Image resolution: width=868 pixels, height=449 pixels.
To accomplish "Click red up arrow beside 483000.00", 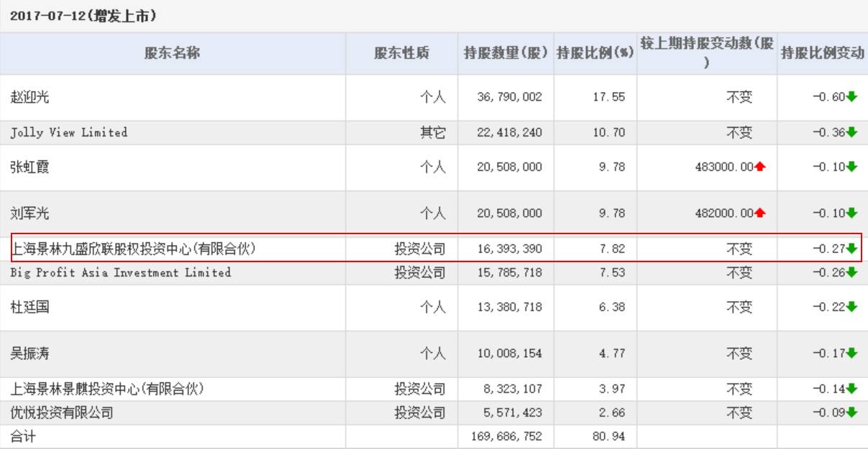I will [760, 167].
